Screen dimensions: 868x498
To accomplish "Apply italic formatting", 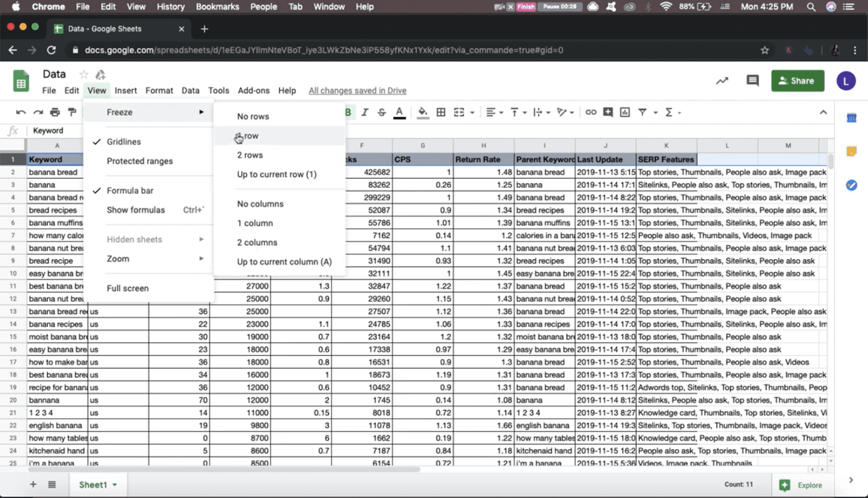I will (x=365, y=112).
